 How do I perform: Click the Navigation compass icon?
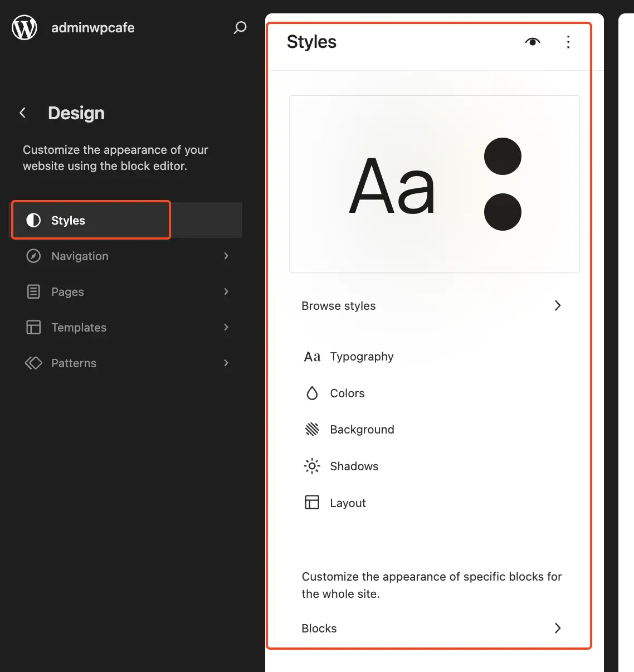(33, 256)
